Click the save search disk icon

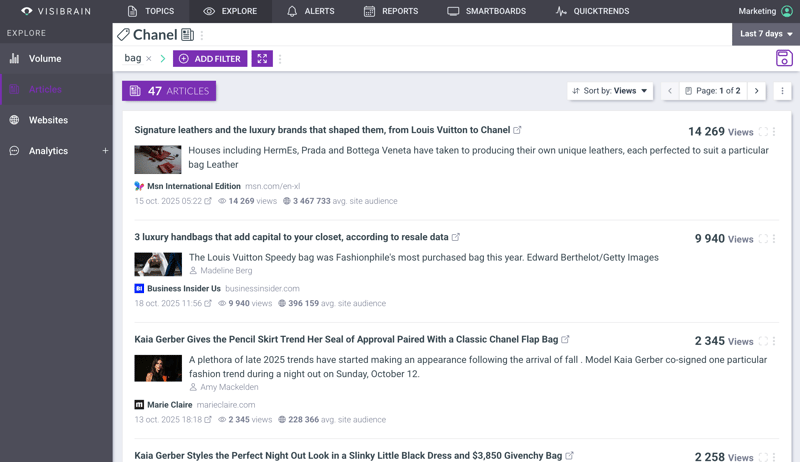tap(784, 59)
